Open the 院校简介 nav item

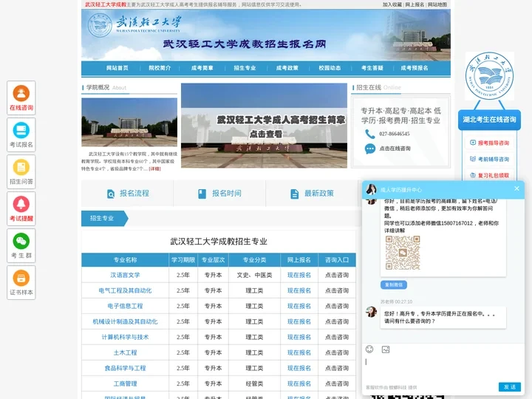[160, 68]
